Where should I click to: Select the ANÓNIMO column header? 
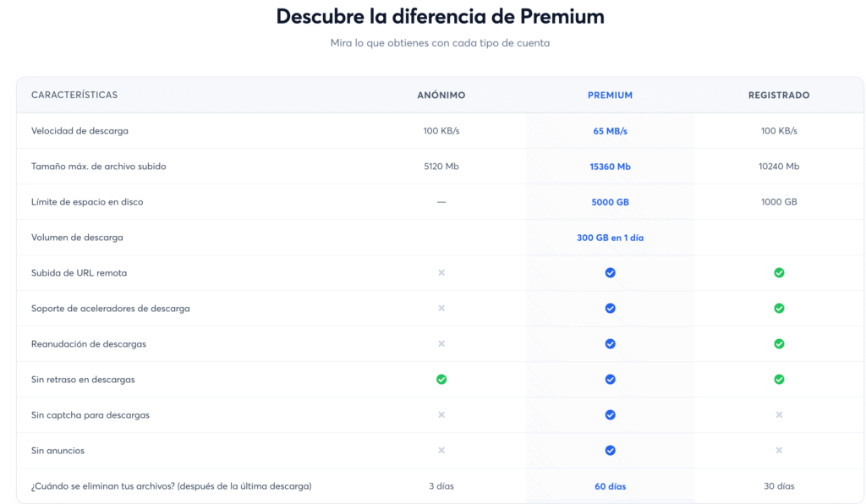[x=441, y=95]
